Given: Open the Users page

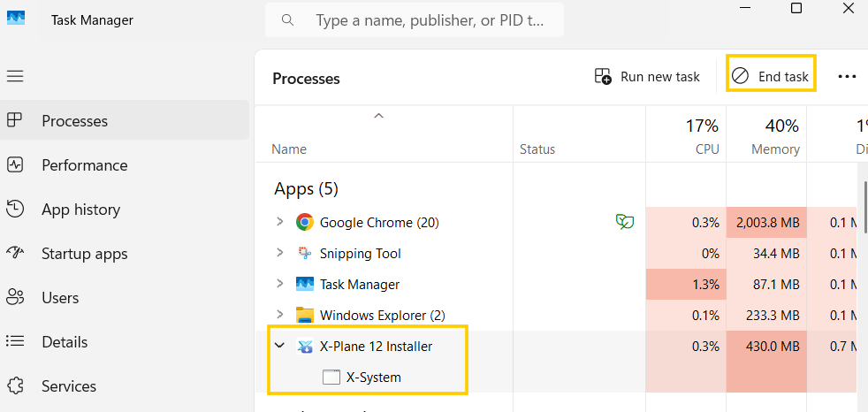Looking at the screenshot, I should 125,297.
